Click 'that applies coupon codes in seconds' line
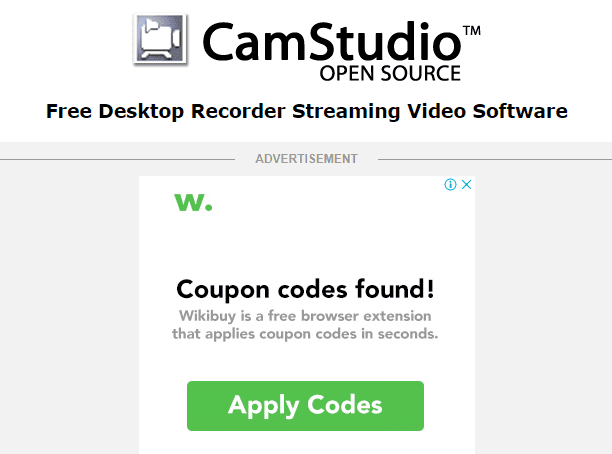Screen dimensions: 612x454 [305, 334]
